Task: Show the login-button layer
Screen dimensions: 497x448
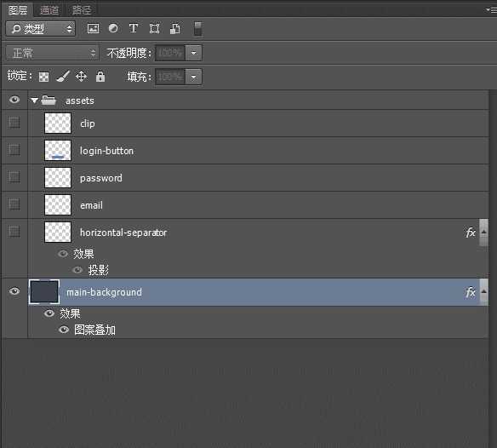Action: point(14,149)
